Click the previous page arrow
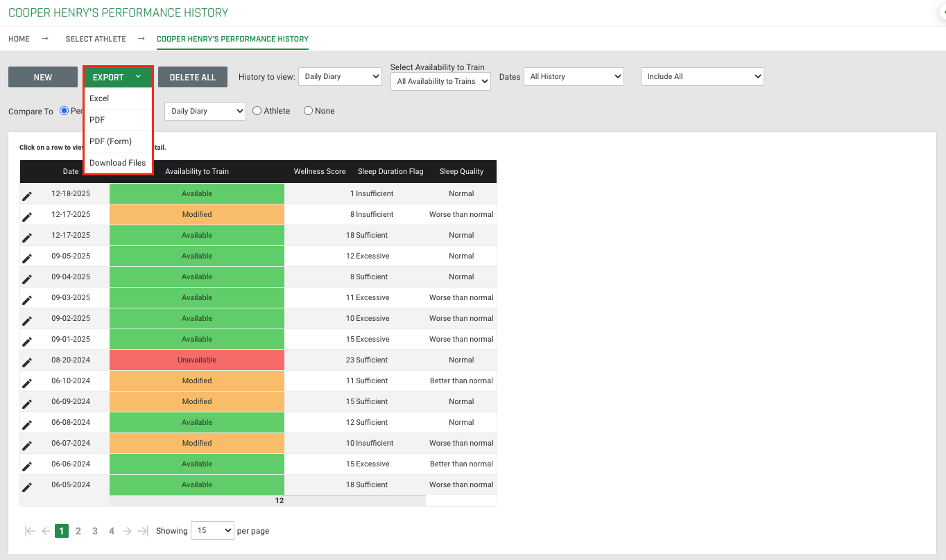The width and height of the screenshot is (946, 560). [46, 531]
